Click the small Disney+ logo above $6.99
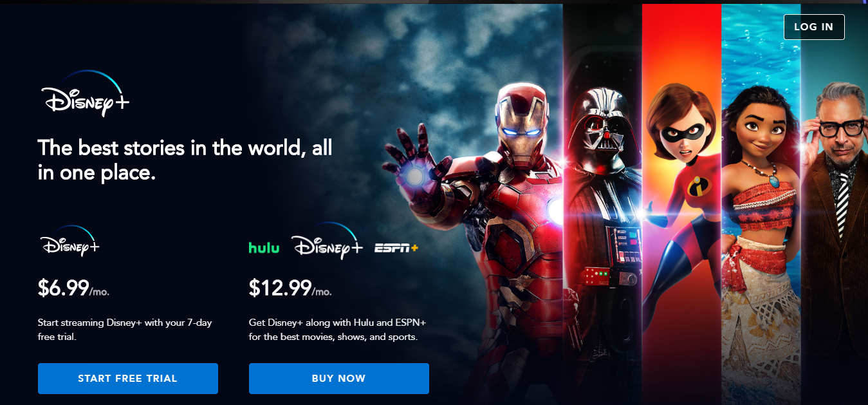The height and width of the screenshot is (405, 868). (70, 241)
